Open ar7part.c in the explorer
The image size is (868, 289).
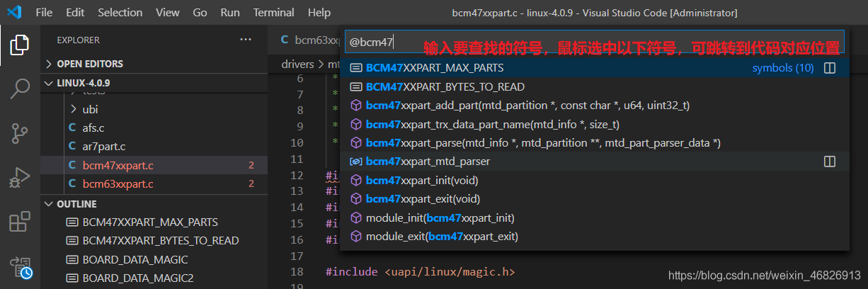coord(154,147)
